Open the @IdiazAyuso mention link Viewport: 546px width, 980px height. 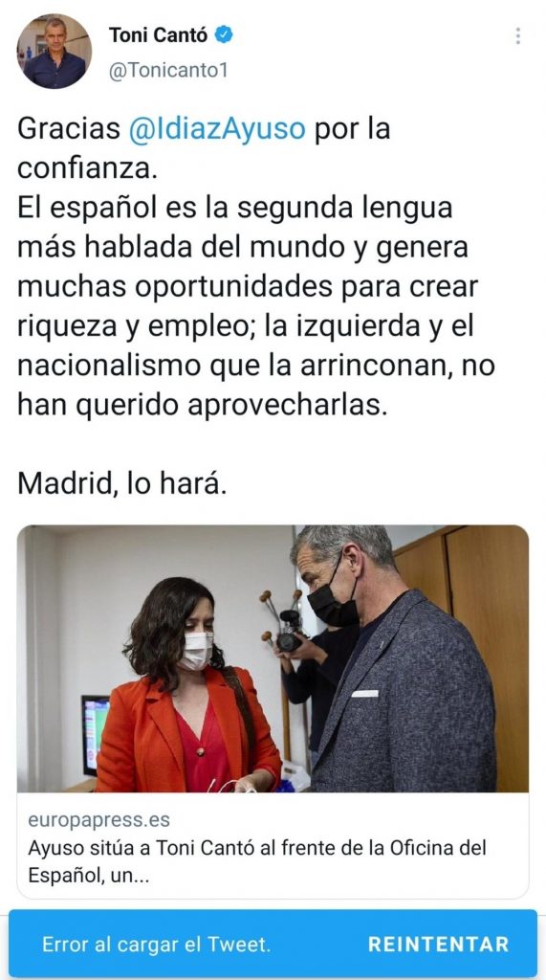217,129
